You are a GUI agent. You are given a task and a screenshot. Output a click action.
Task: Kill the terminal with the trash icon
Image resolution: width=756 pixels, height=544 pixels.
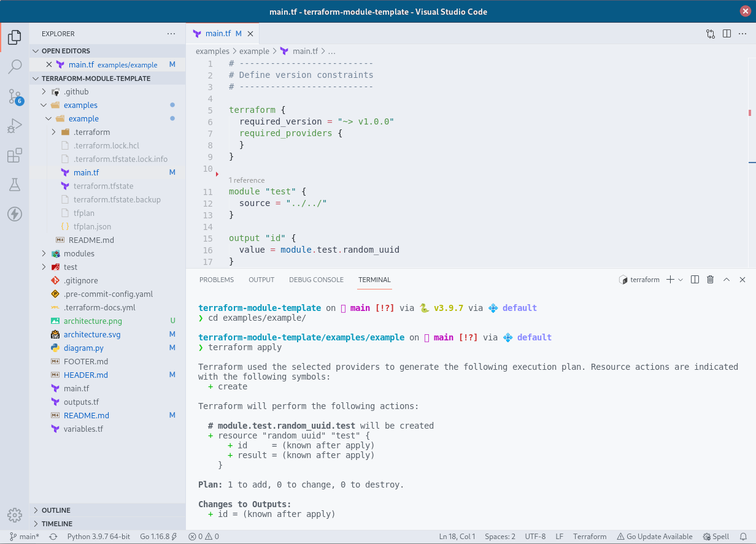pyautogui.click(x=711, y=279)
